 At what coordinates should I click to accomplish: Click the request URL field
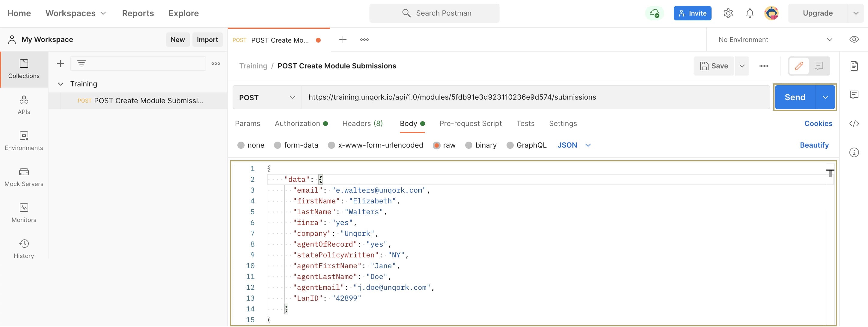[x=536, y=97]
